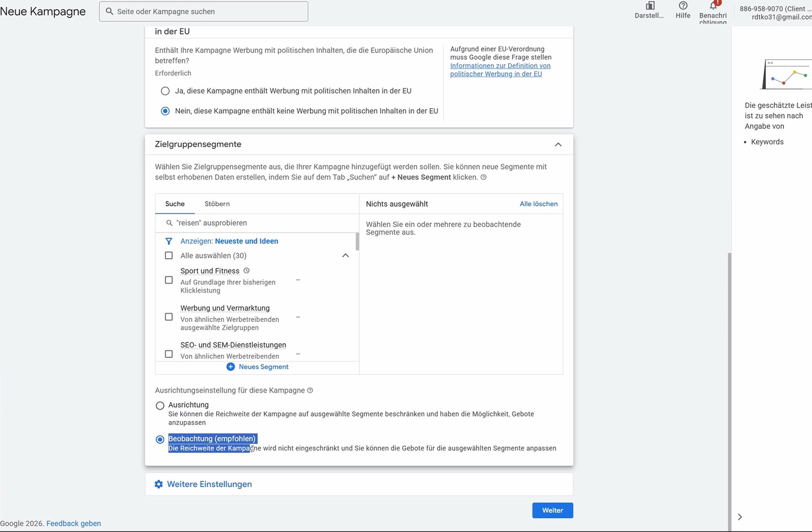Collapse the Alle auswählen list chevron
This screenshot has height=532, width=812.
pos(345,256)
